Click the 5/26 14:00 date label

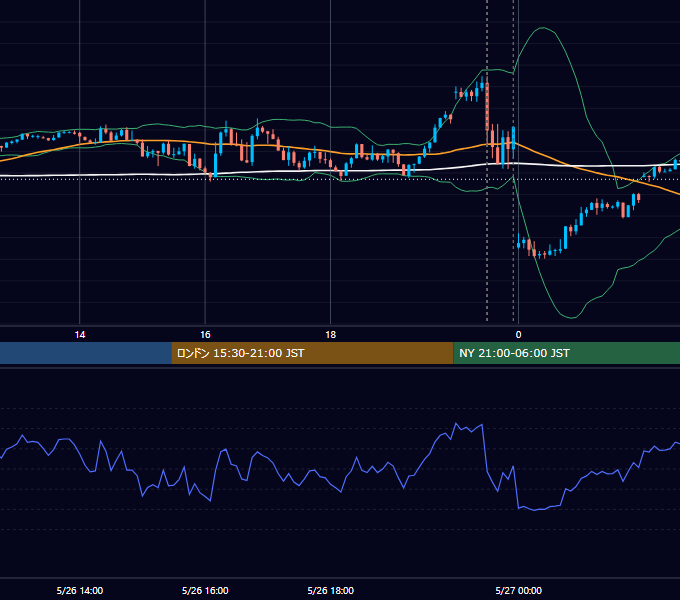[x=80, y=590]
